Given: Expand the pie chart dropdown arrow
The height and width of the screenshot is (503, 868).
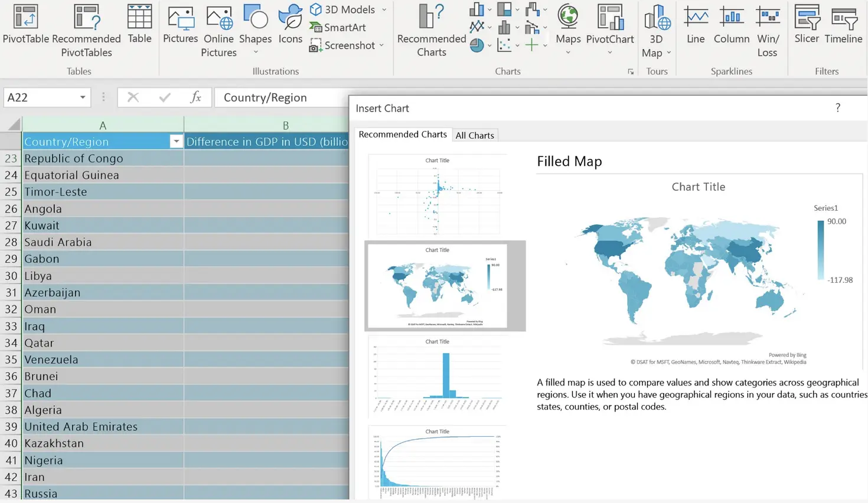Looking at the screenshot, I should click(x=490, y=45).
